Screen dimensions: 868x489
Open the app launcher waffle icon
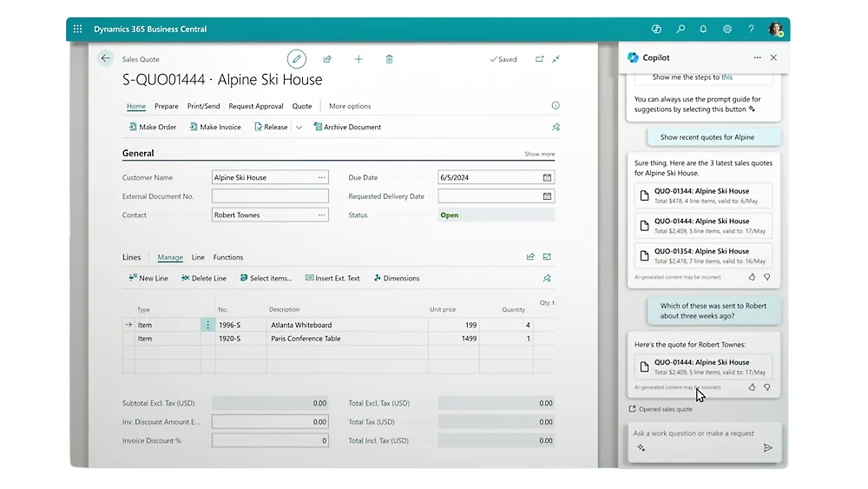[x=77, y=29]
